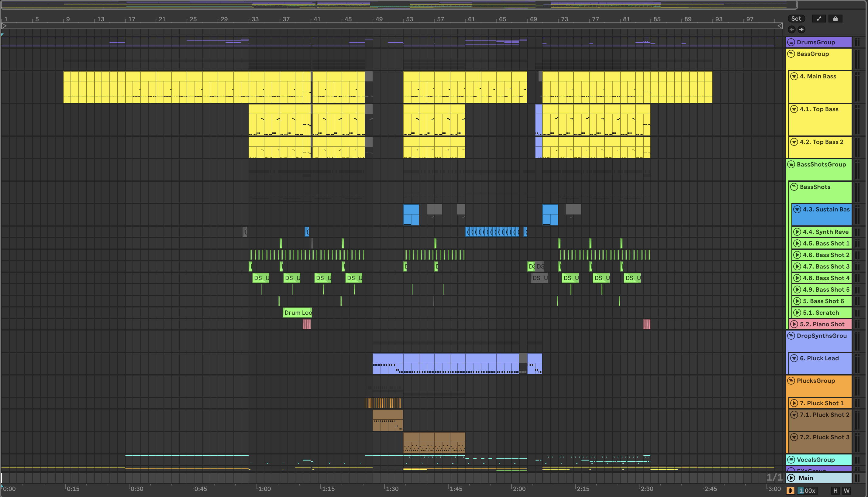This screenshot has width=868, height=497.
Task: Jump to the previous locator arrow
Action: pos(792,30)
